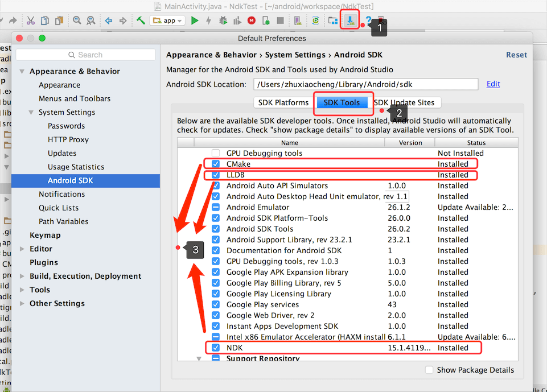Click the Redo arrow in the toolbar

click(x=13, y=21)
